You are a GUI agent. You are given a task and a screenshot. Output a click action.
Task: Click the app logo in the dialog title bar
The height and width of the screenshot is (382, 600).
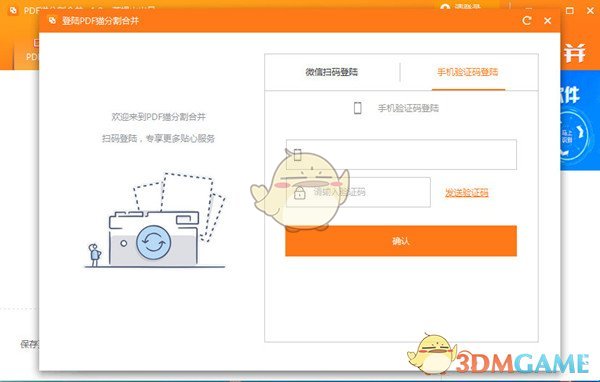coord(52,20)
